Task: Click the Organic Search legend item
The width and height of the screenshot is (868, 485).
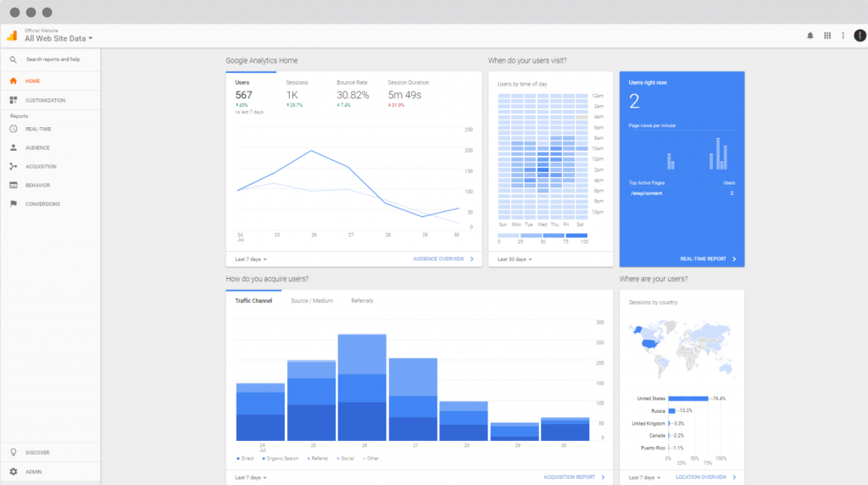Action: tap(280, 459)
